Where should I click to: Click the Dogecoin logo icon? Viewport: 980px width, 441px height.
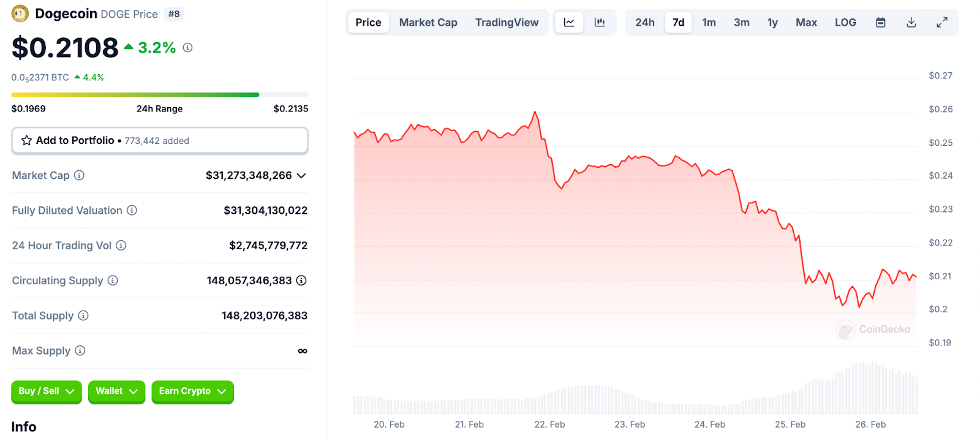pos(20,13)
